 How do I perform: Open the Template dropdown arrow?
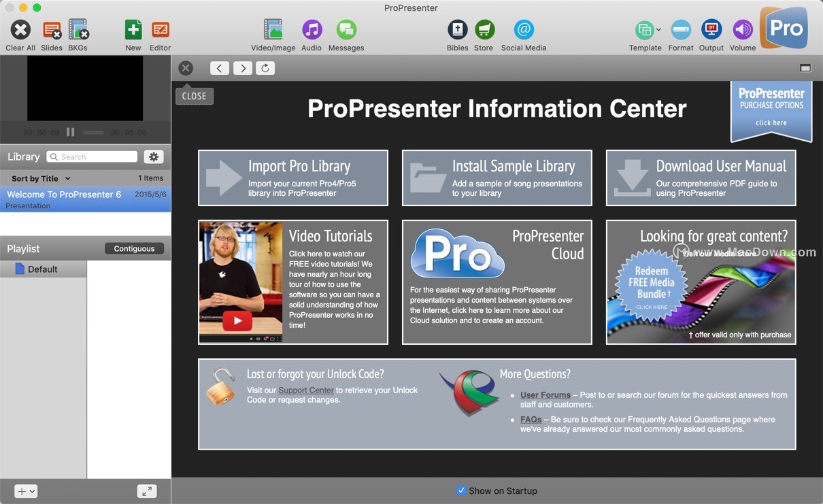pyautogui.click(x=658, y=30)
